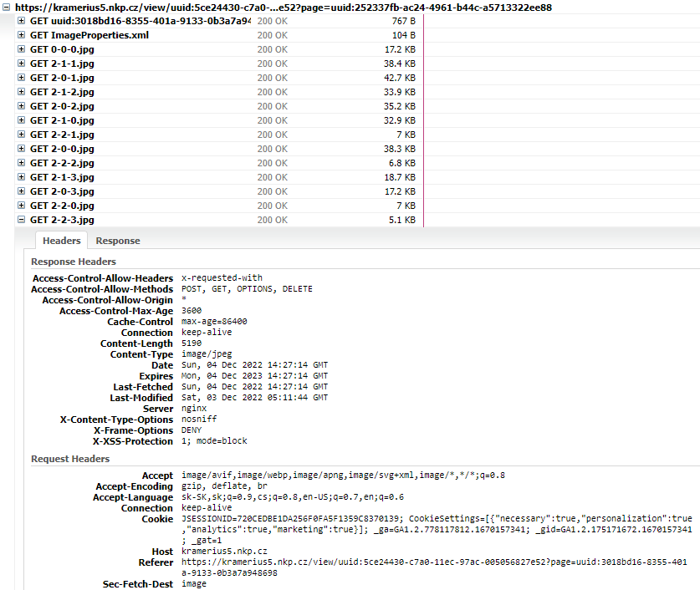Collapse the top kramerius5.nkp.cz page request group
The height and width of the screenshot is (590, 700).
point(8,8)
